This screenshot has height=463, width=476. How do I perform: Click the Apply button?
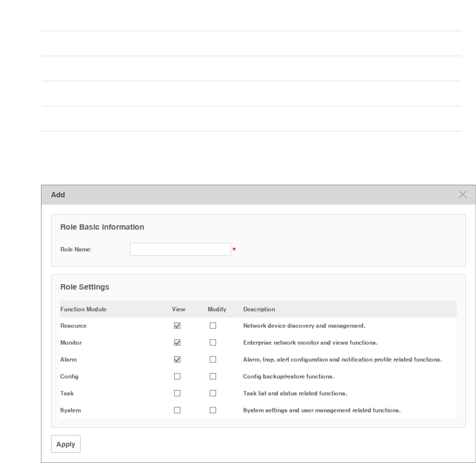point(66,444)
